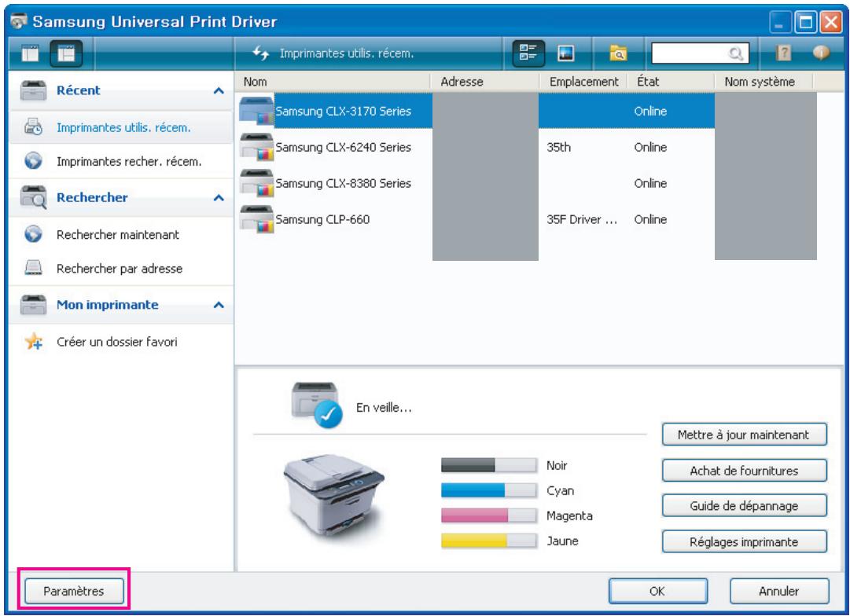Select the Samsung CLX-8380 Series row name
Screen dimensions: 850x616
click(343, 184)
